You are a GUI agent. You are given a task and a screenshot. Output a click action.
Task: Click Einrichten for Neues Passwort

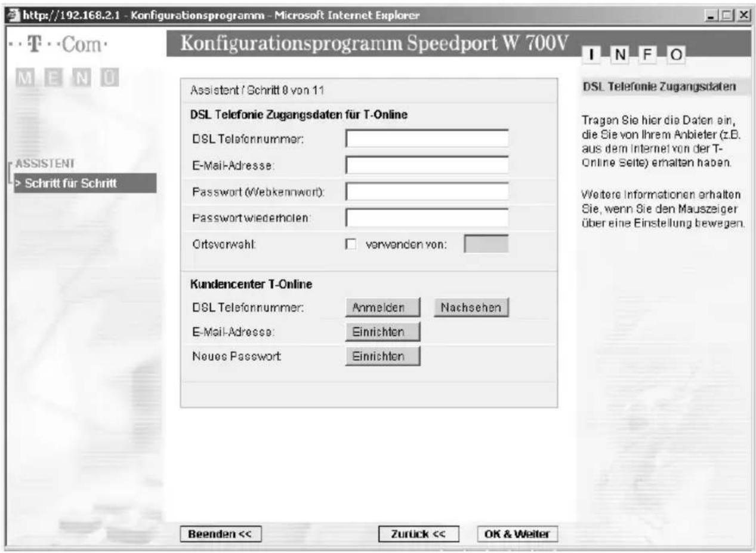tap(383, 356)
